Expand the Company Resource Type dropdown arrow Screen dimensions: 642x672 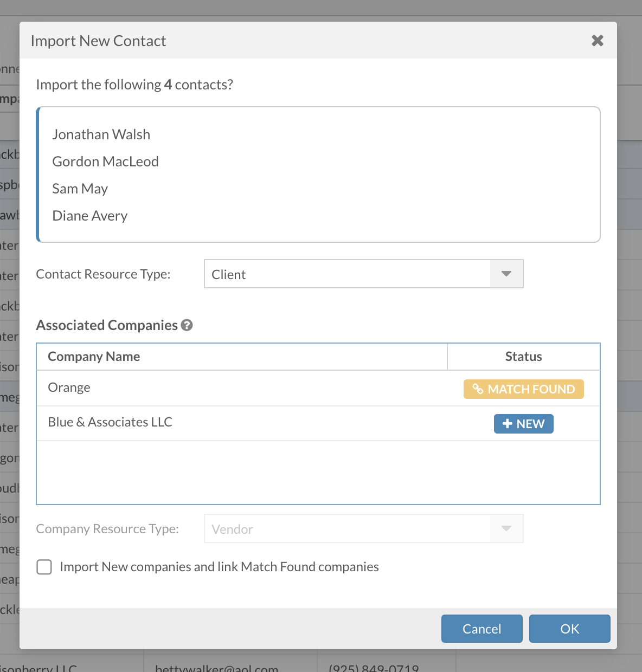506,529
